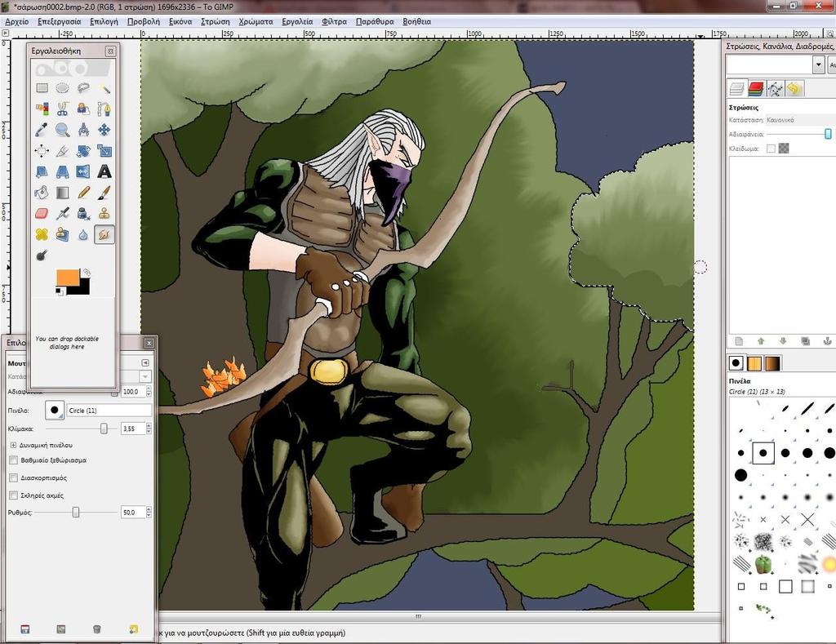Reset colors to default black and white
The width and height of the screenshot is (836, 644).
tap(59, 291)
